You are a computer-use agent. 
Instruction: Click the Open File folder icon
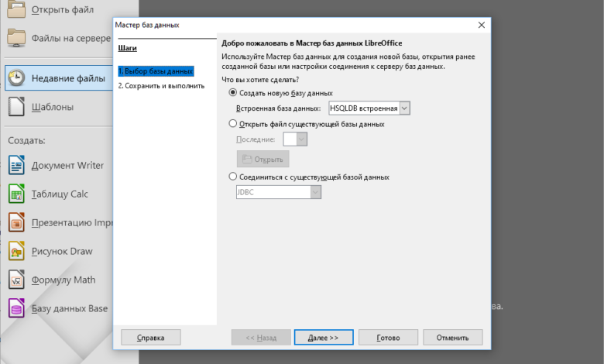point(17,9)
